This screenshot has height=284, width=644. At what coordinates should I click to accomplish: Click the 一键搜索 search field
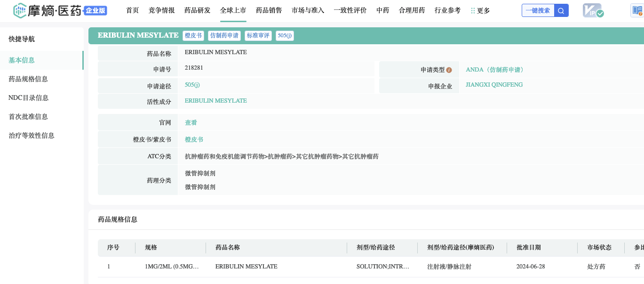point(538,10)
